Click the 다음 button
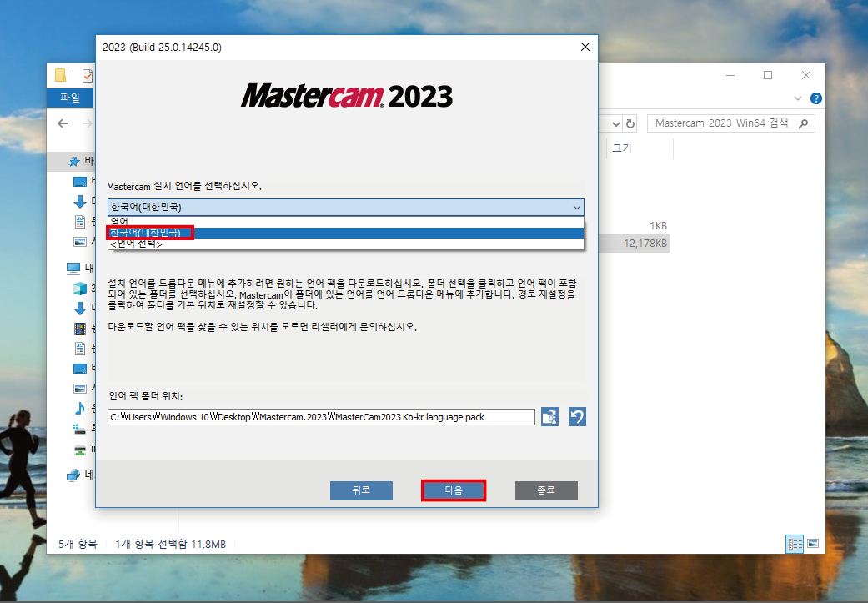868x603 pixels. pyautogui.click(x=454, y=490)
